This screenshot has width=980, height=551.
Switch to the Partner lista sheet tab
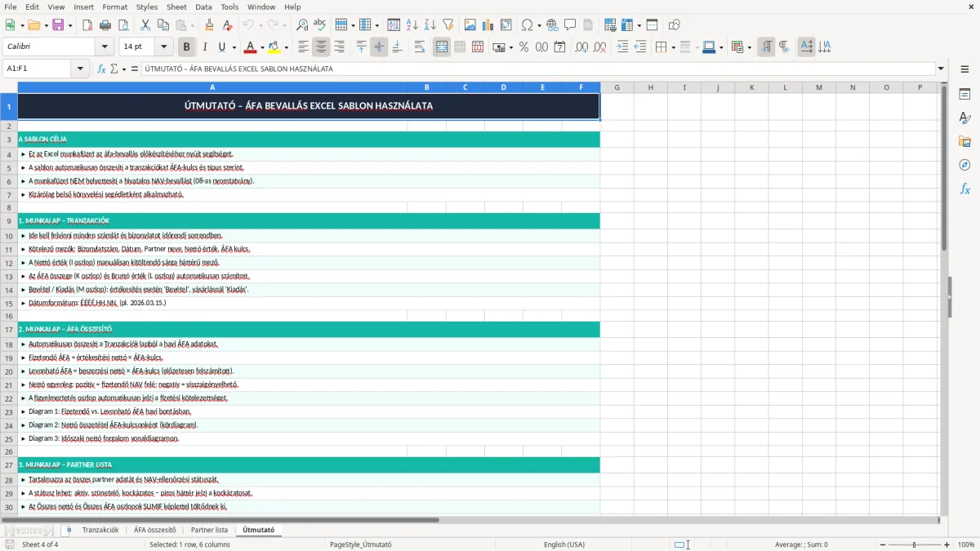click(209, 530)
